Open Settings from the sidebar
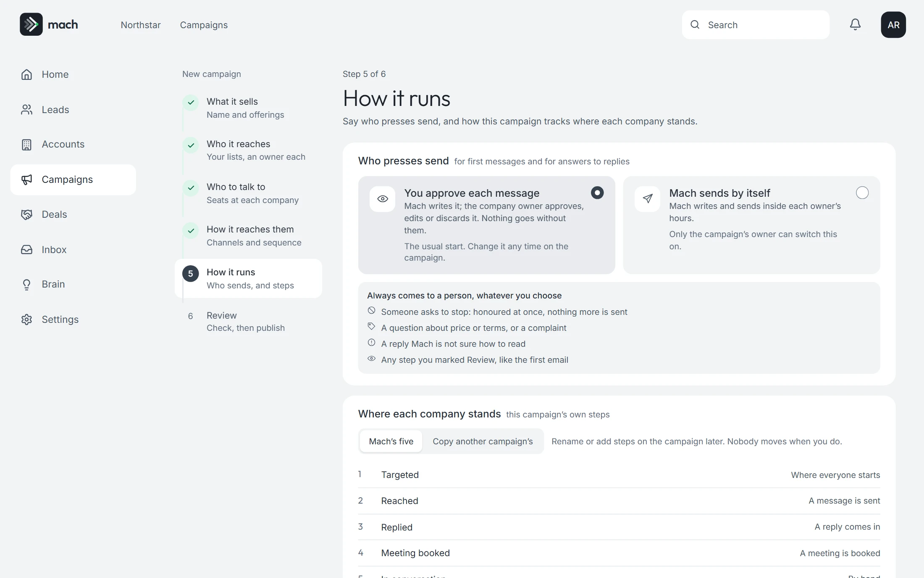The image size is (924, 578). coord(73,319)
